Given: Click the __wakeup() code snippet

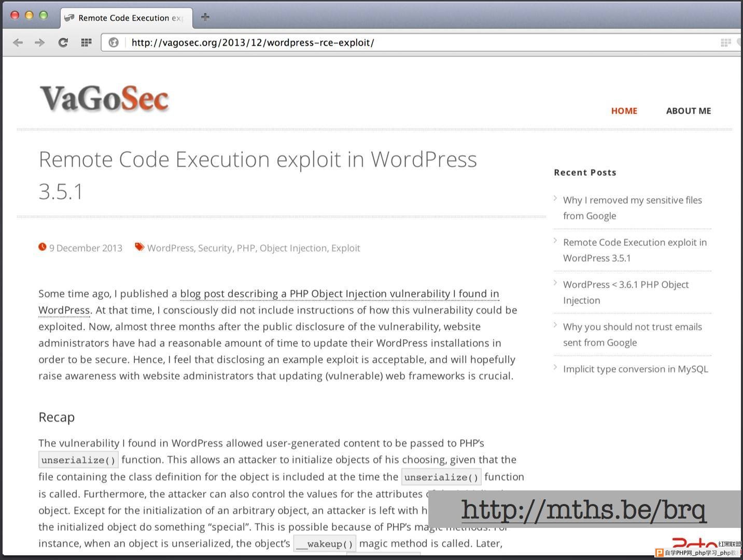Looking at the screenshot, I should 325,544.
